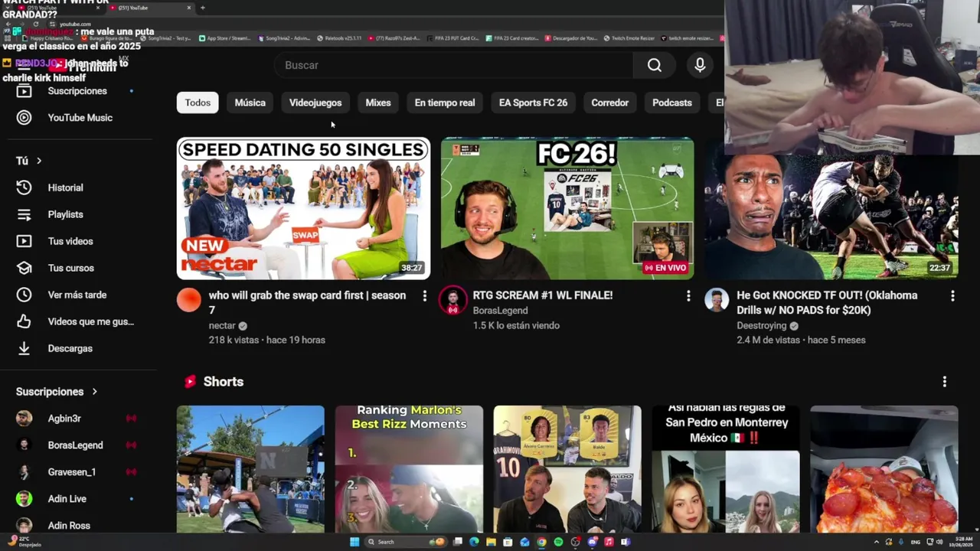Open 'who will grab the swap card' title

[308, 303]
